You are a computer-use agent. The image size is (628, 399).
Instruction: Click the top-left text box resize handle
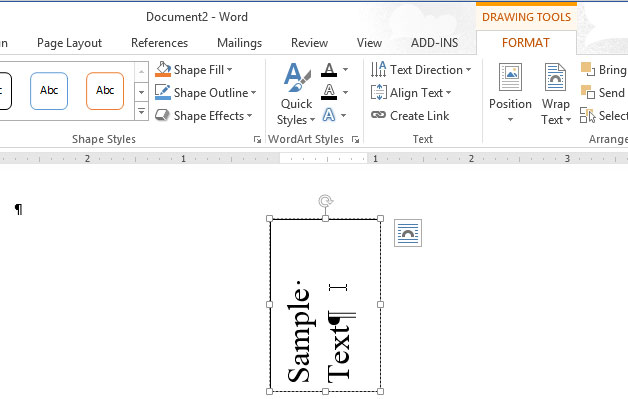[270, 218]
